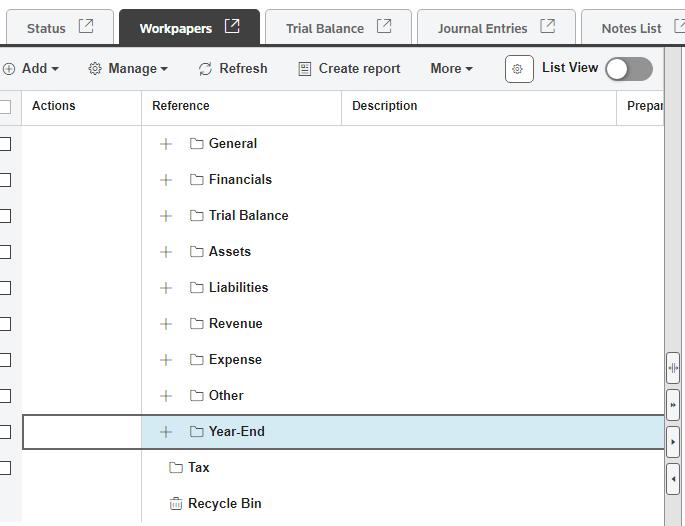The height and width of the screenshot is (526, 685).
Task: Toggle the List View switch
Action: pyautogui.click(x=628, y=69)
